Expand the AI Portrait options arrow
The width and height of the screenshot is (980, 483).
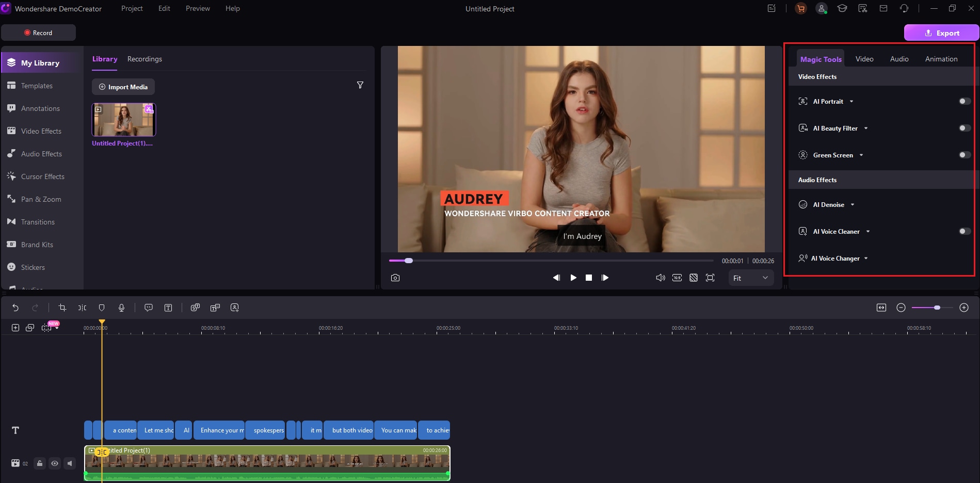coord(852,102)
